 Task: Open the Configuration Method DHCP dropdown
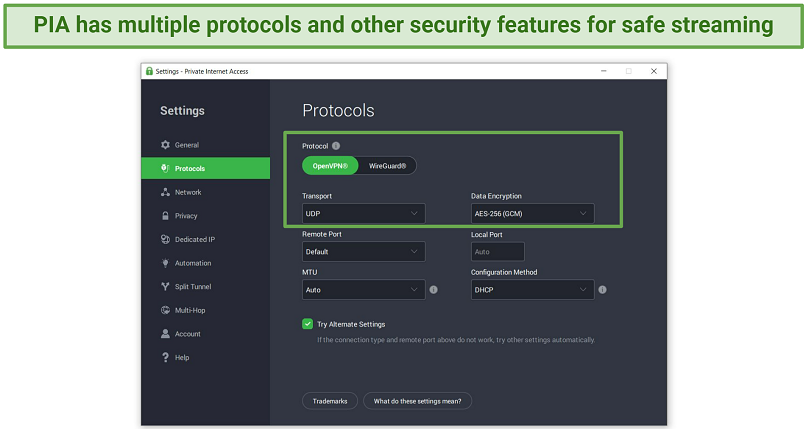click(533, 290)
